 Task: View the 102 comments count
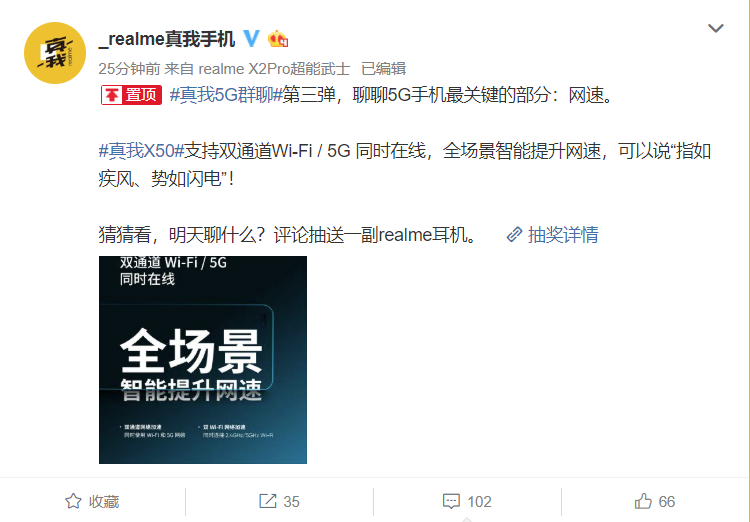(x=479, y=501)
